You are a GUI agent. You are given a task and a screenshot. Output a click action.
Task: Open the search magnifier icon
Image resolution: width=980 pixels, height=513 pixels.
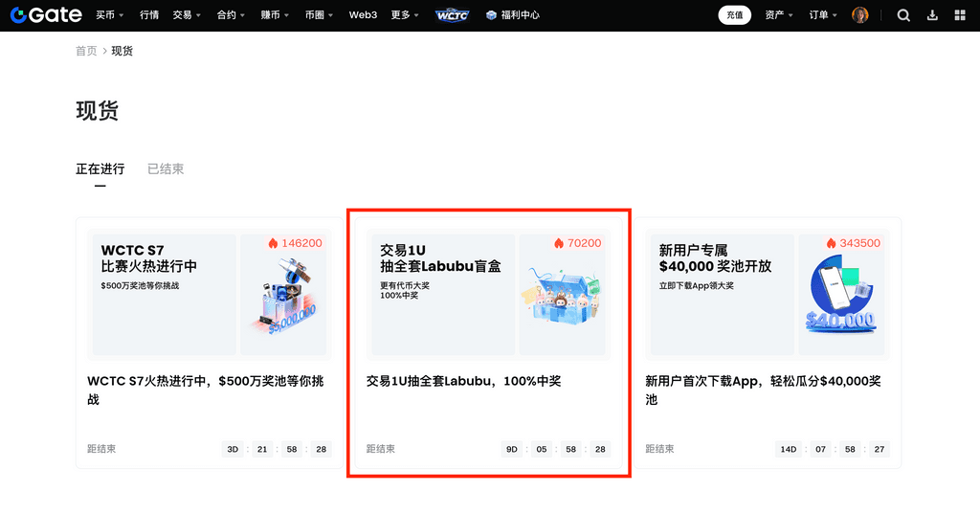903,15
